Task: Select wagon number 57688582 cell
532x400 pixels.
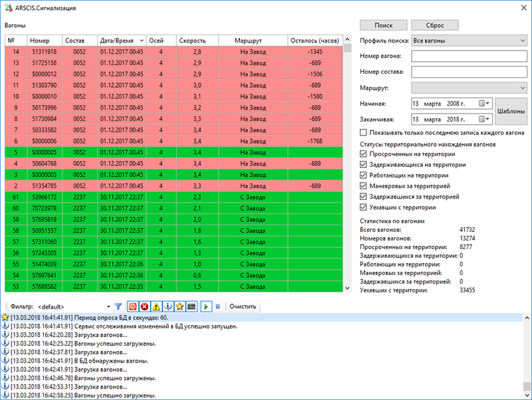Action: 45,287
